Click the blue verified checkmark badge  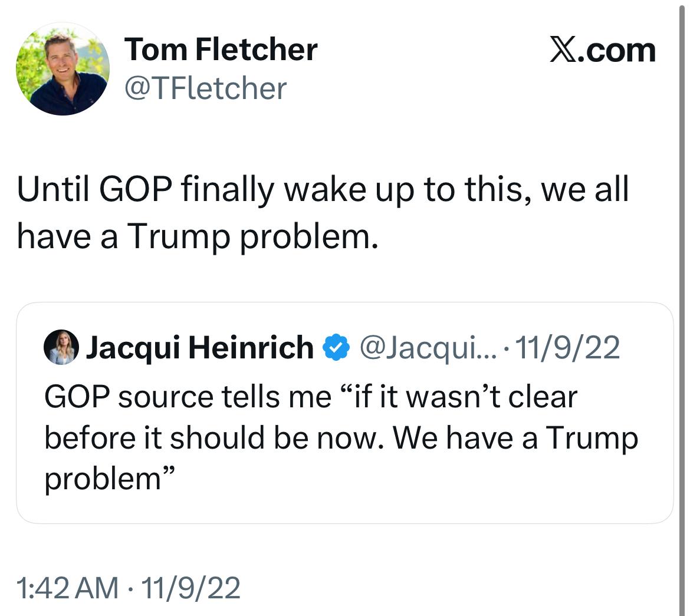pyautogui.click(x=337, y=348)
